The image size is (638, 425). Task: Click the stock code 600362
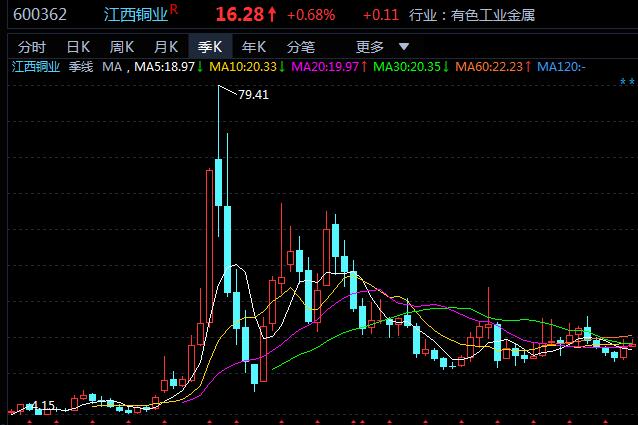(40, 15)
